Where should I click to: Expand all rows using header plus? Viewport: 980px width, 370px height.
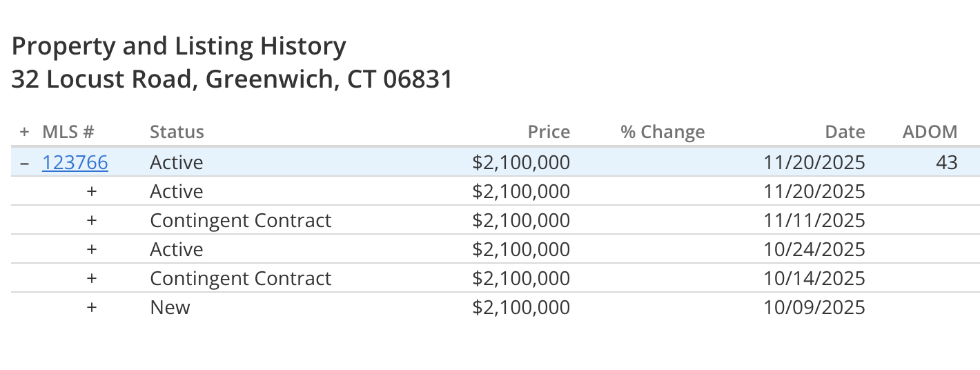tap(25, 132)
